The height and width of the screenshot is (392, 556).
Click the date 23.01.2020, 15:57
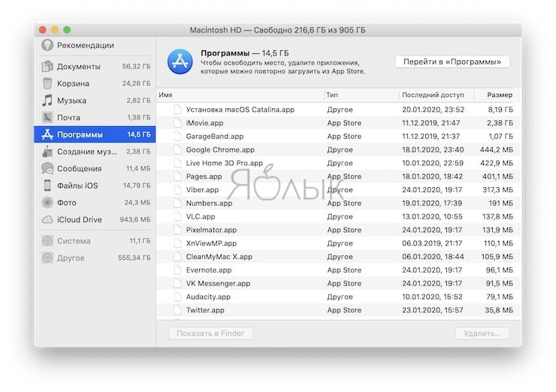click(432, 310)
